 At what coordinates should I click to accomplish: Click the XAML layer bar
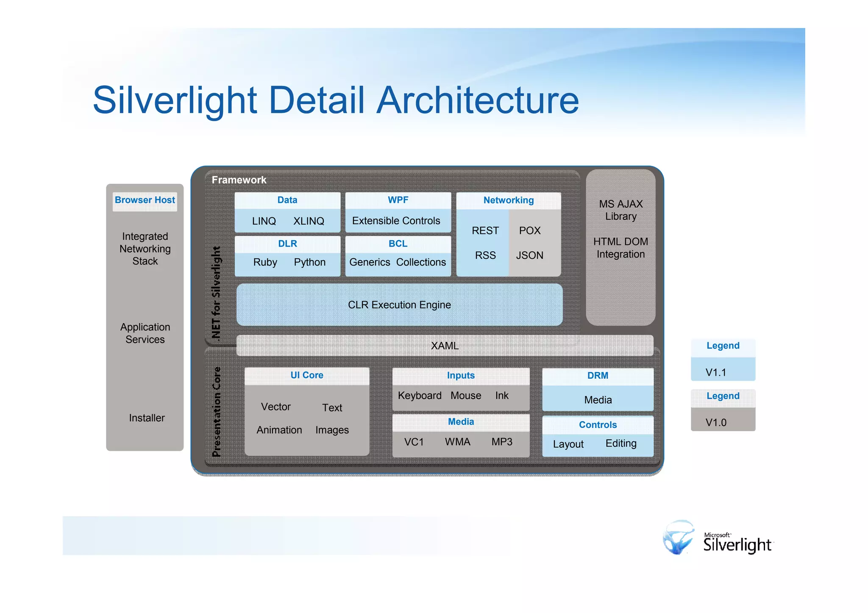445,346
